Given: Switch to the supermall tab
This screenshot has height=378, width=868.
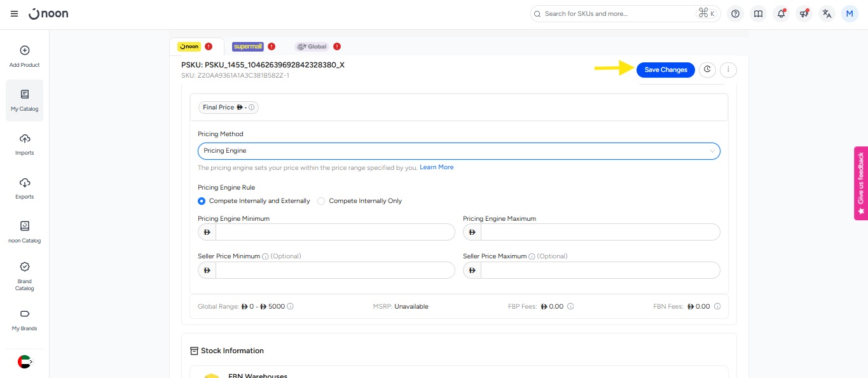Looking at the screenshot, I should (x=247, y=46).
